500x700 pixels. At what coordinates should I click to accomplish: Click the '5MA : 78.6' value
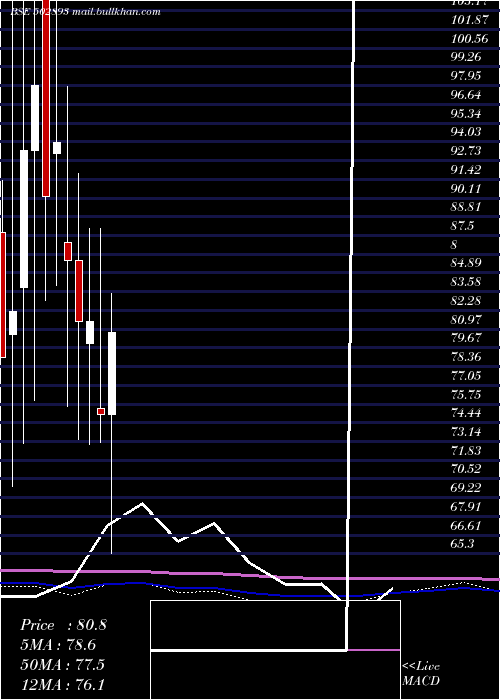(58, 645)
